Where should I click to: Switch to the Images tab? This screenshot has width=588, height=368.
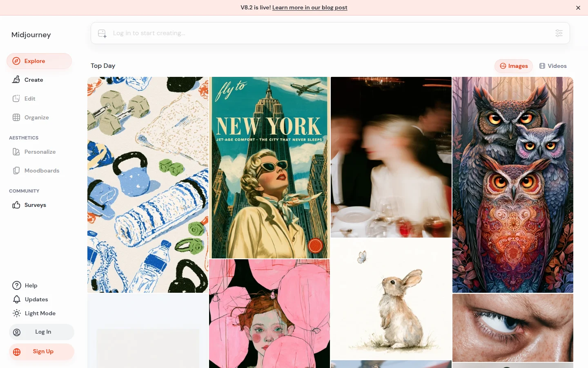[514, 66]
